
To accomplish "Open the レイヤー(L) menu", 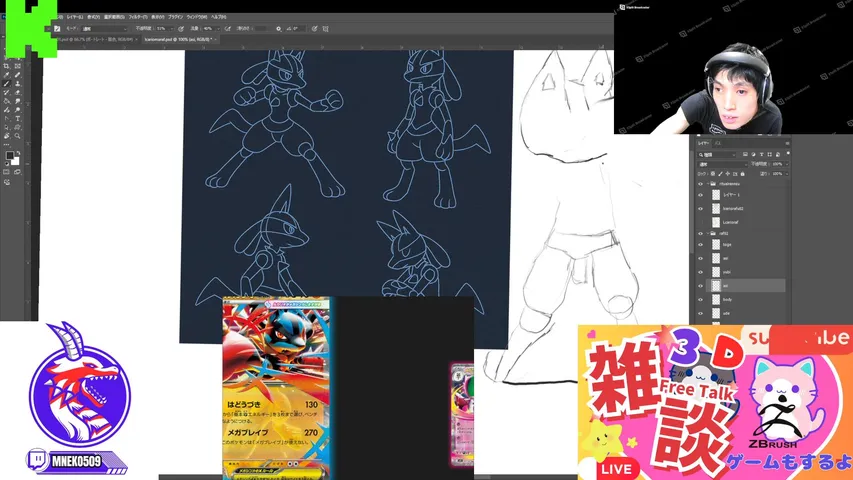I will (75, 17).
